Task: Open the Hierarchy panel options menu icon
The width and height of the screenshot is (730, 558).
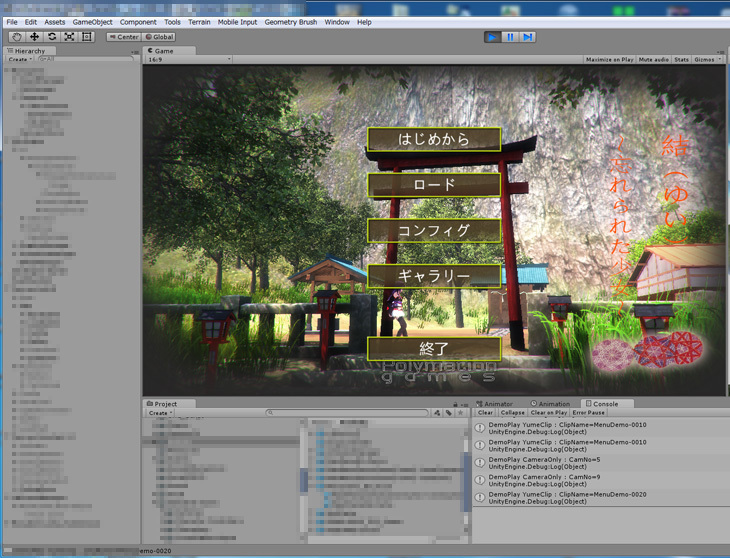Action: pos(135,52)
